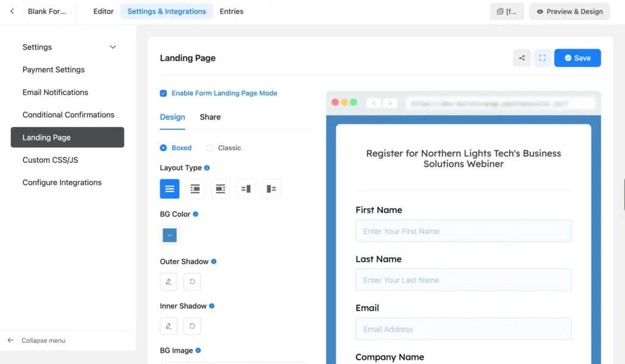Image resolution: width=625 pixels, height=364 pixels.
Task: Open Payment Settings in the sidebar
Action: 54,70
